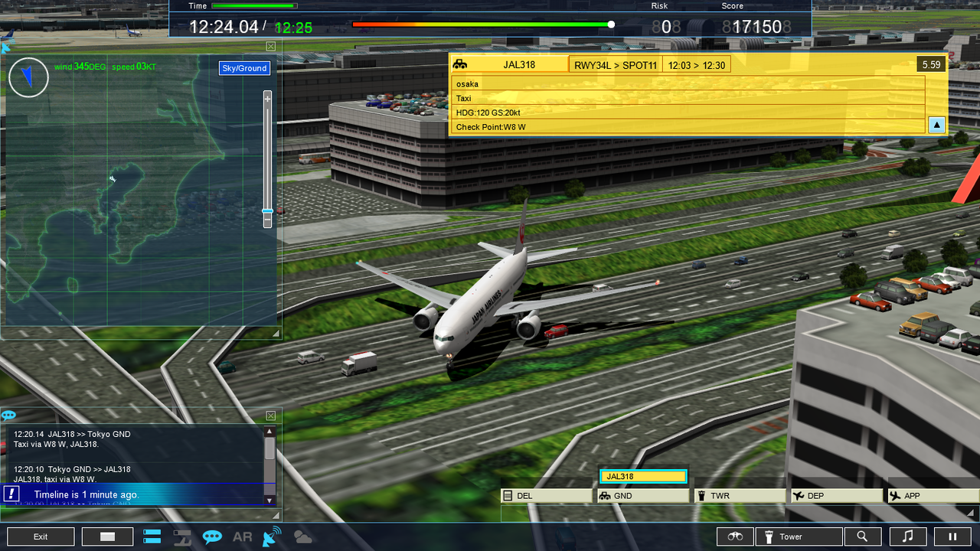The image size is (980, 551).
Task: Toggle the cloud weather icon
Action: click(x=302, y=537)
